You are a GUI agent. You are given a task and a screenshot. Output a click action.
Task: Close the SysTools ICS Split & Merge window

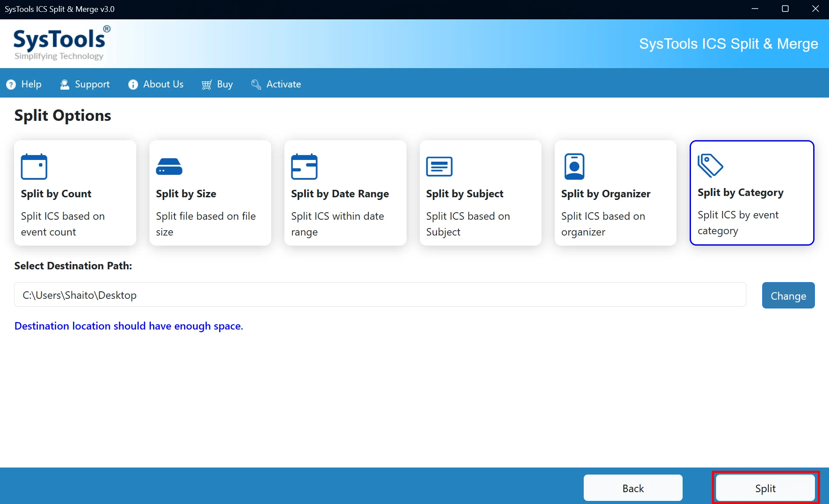coord(815,9)
